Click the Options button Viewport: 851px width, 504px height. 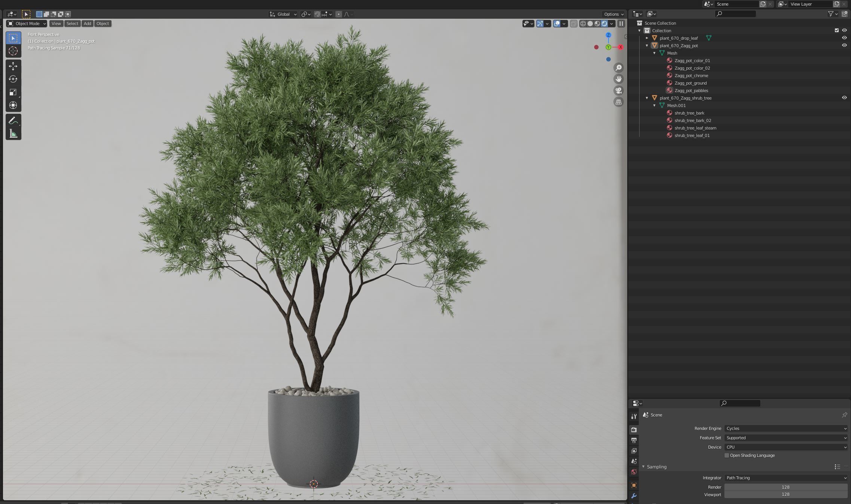(x=614, y=14)
